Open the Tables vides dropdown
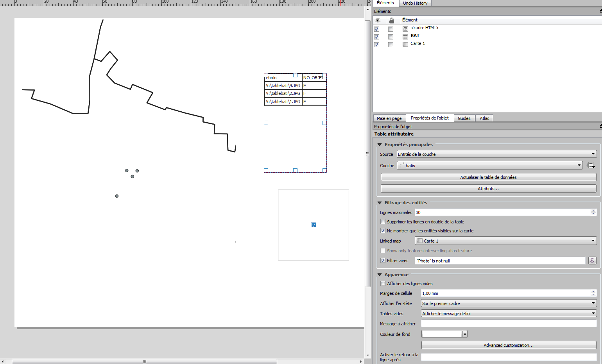This screenshot has height=364, width=602. pyautogui.click(x=509, y=314)
